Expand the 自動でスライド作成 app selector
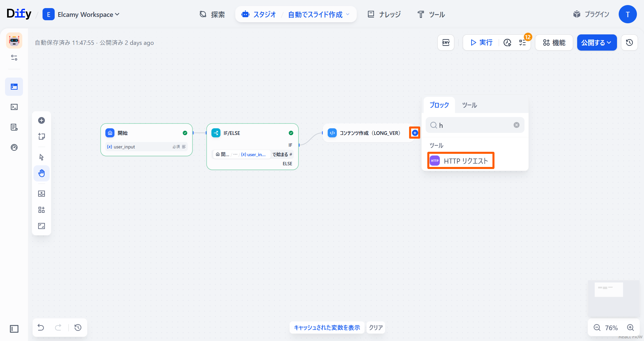Screen dimensions: 644x341 [x=318, y=15]
